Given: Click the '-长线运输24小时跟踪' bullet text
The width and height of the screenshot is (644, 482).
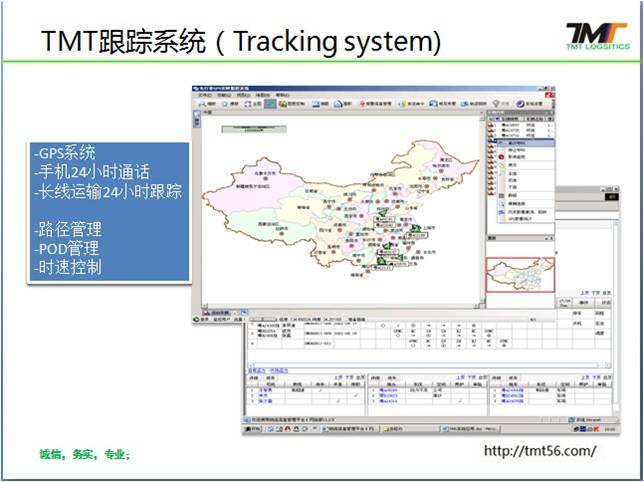Looking at the screenshot, I should point(108,191).
